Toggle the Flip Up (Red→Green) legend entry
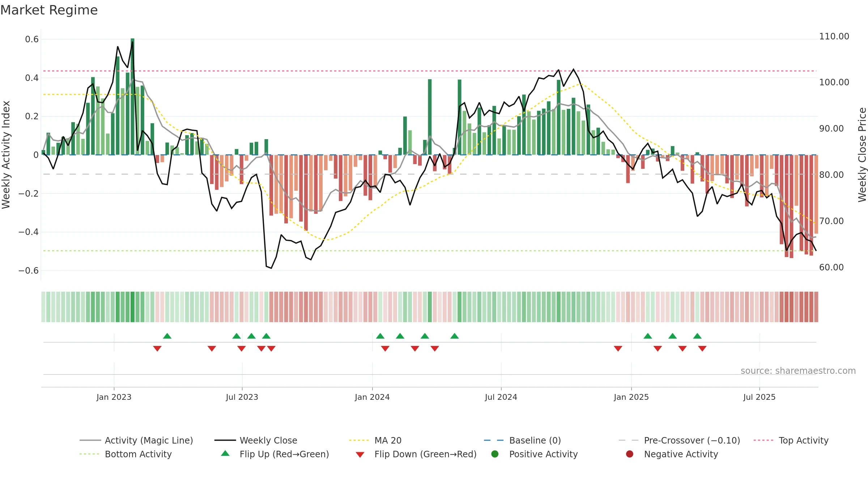The image size is (868, 488). pos(275,454)
